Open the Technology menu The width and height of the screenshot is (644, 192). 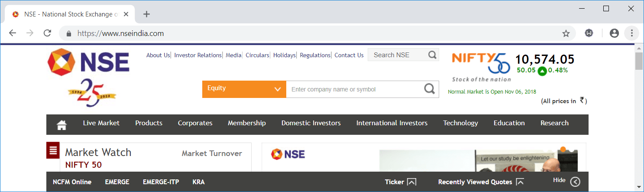[x=460, y=123]
